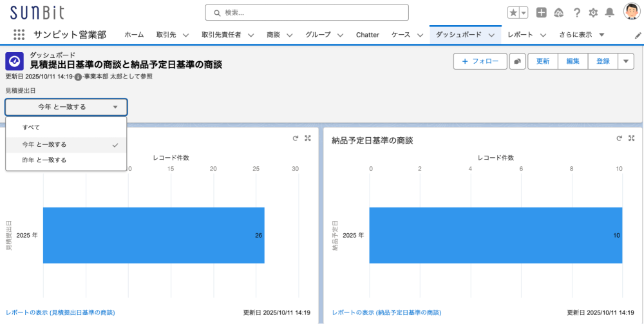
Task: Switch to the Chatter tab
Action: [x=368, y=35]
